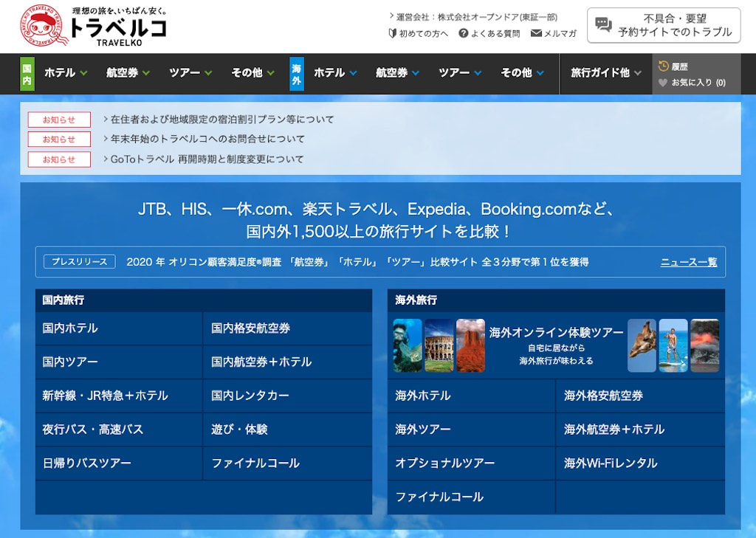Image resolution: width=756 pixels, height=538 pixels.
Task: Expand overseas ホテル dropdown menu
Action: pyautogui.click(x=336, y=73)
